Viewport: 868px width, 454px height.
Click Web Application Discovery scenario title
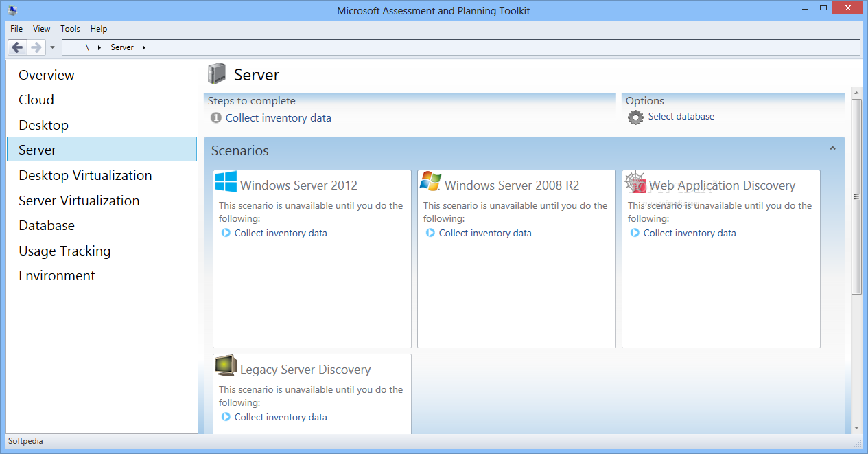(x=722, y=185)
